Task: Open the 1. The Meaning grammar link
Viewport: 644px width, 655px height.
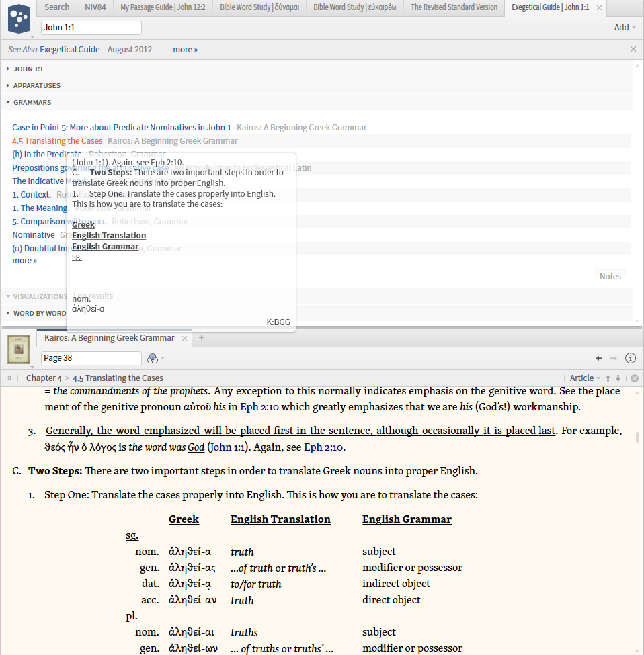Action: coord(40,208)
